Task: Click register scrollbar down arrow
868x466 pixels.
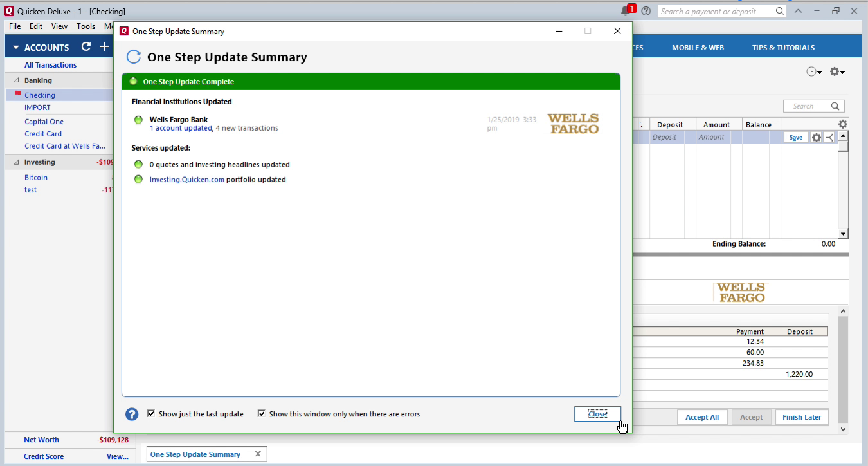Action: 843,234
